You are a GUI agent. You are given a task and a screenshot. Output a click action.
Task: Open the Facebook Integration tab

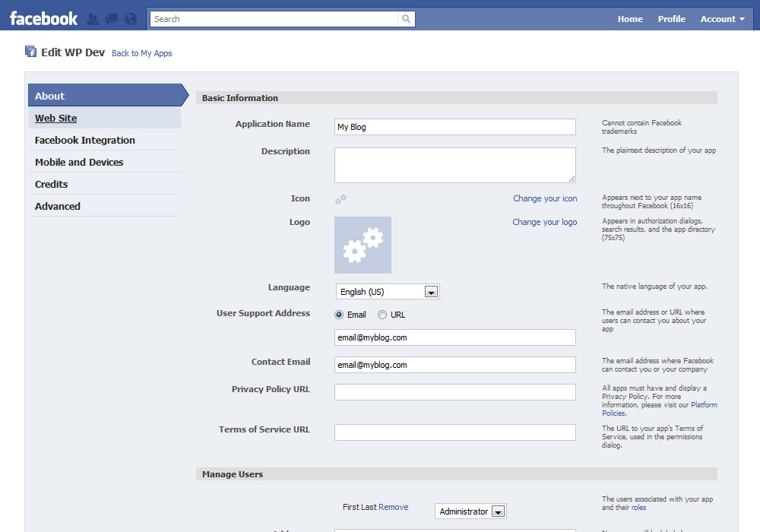105,140
